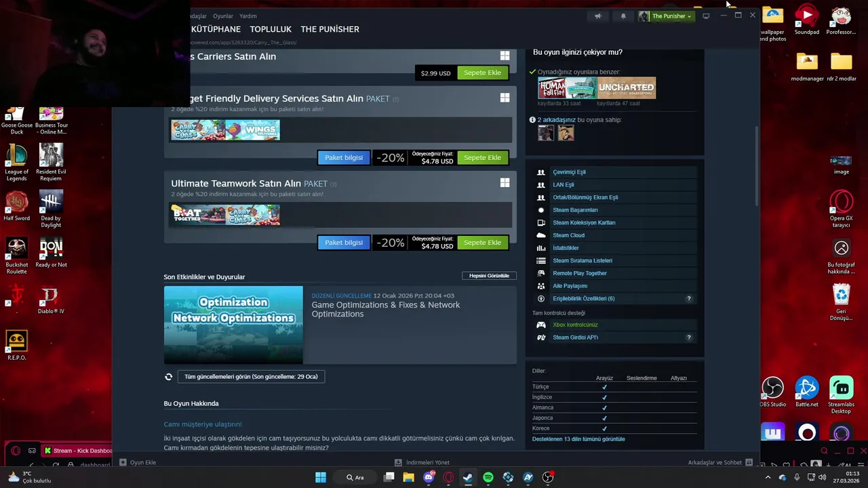
Task: Open Arkadaşlar ve Sohbet panel
Action: pyautogui.click(x=720, y=462)
